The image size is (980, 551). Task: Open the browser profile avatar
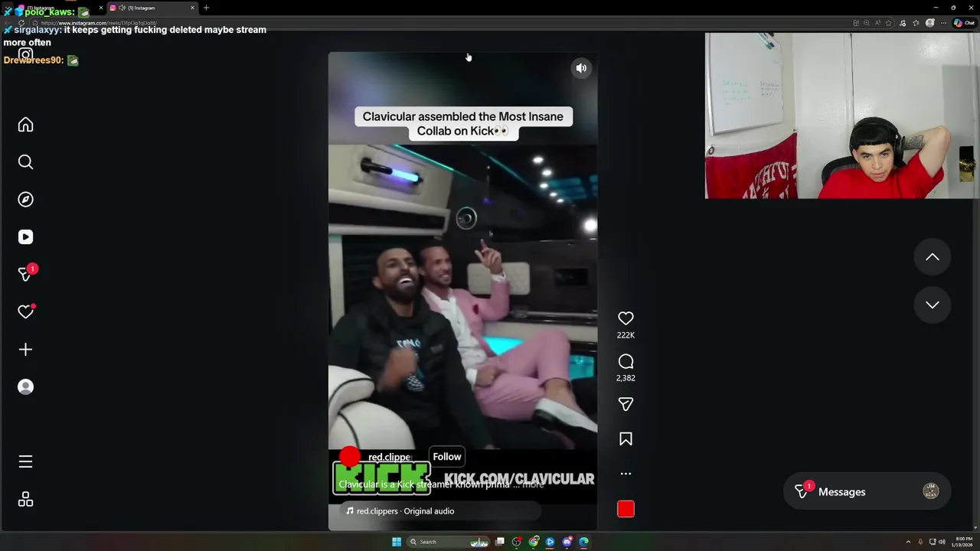click(929, 23)
